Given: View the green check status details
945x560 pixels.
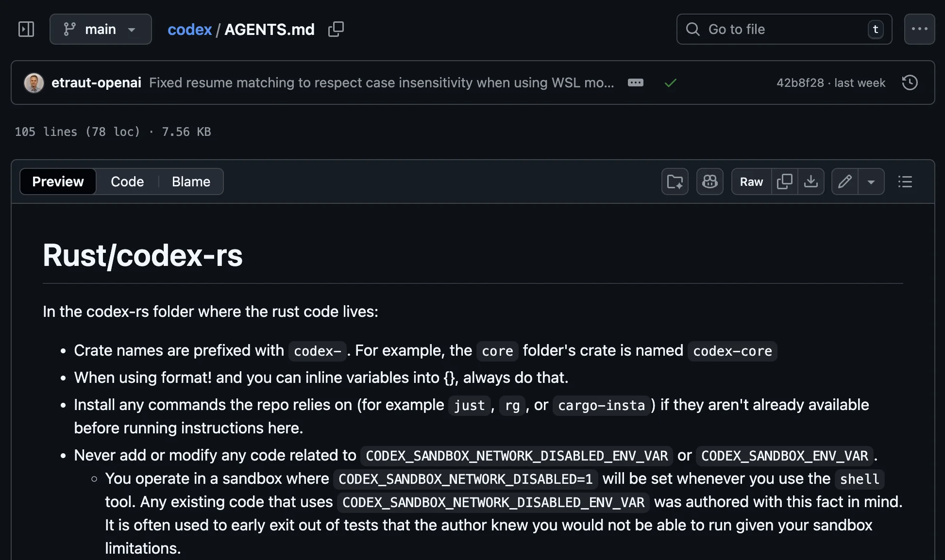Looking at the screenshot, I should tap(670, 83).
